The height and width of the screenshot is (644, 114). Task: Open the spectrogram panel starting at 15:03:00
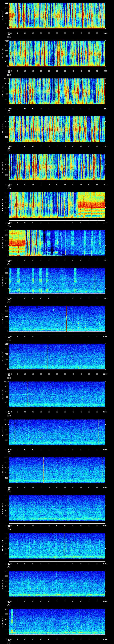pyautogui.click(x=57, y=91)
